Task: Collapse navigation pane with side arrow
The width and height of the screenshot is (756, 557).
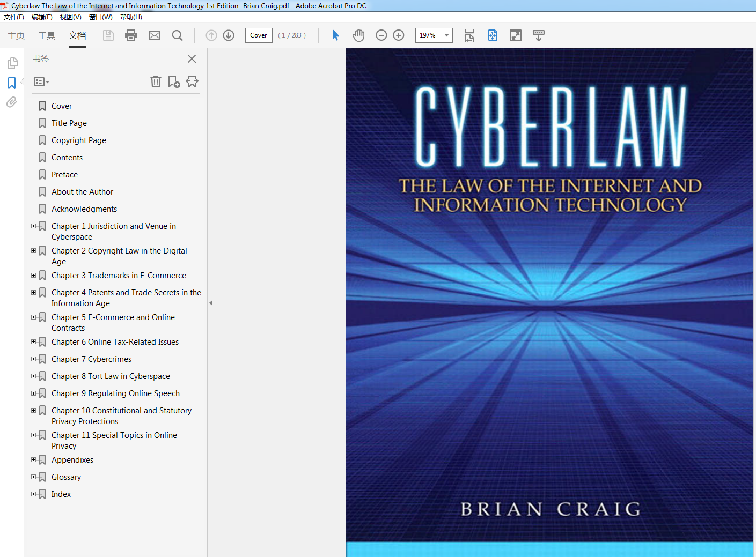Action: (211, 303)
